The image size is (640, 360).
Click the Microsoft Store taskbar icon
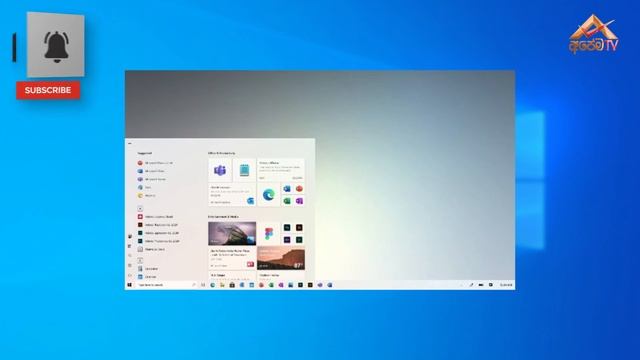pos(232,285)
